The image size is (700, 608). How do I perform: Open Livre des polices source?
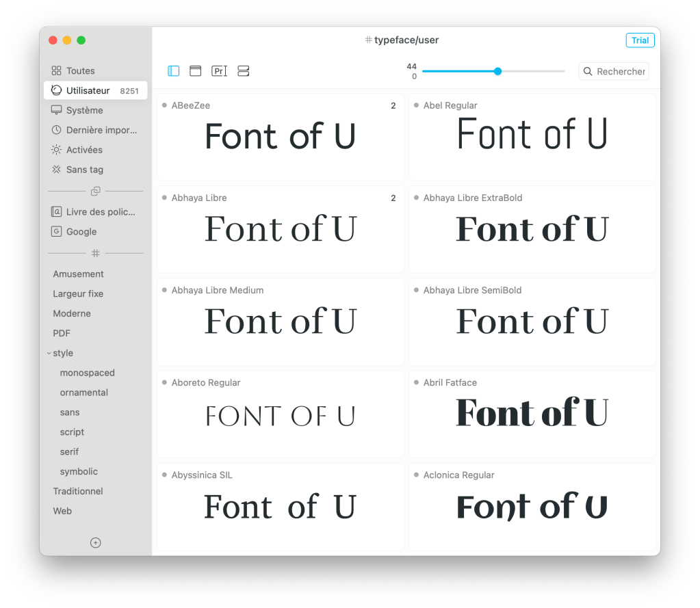(95, 211)
